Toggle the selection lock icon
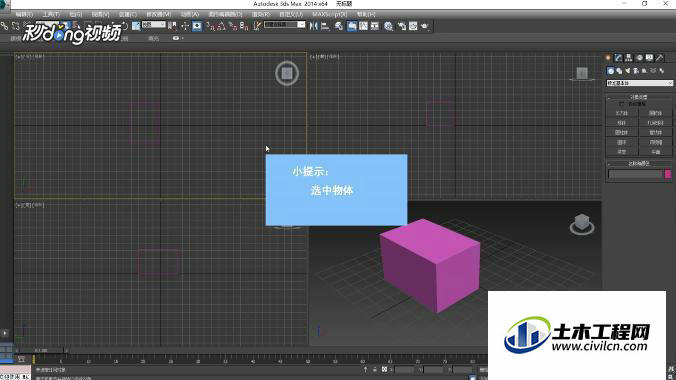This screenshot has width=676, height=380. pos(375,370)
